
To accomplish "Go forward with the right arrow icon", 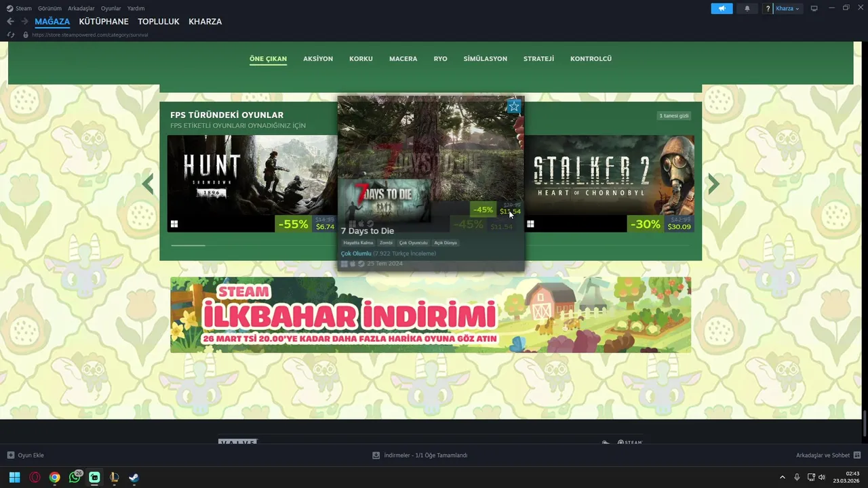I will click(24, 22).
